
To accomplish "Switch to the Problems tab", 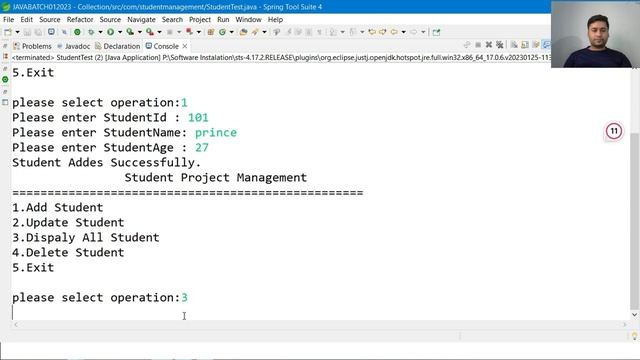I will point(32,46).
